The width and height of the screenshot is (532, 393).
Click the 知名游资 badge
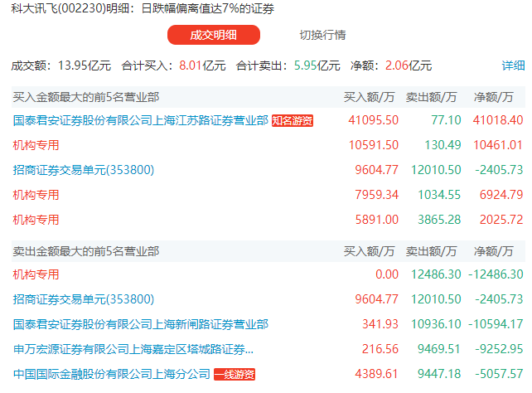293,120
